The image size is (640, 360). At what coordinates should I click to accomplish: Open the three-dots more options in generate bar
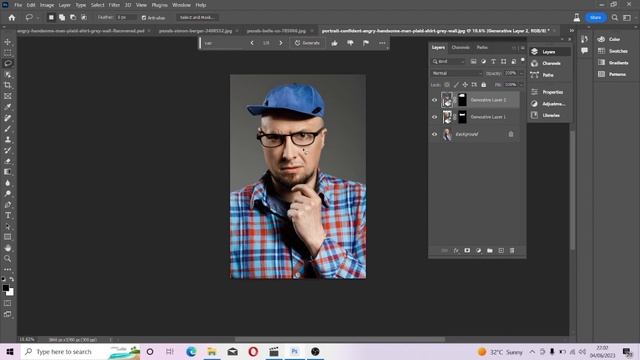coord(382,43)
